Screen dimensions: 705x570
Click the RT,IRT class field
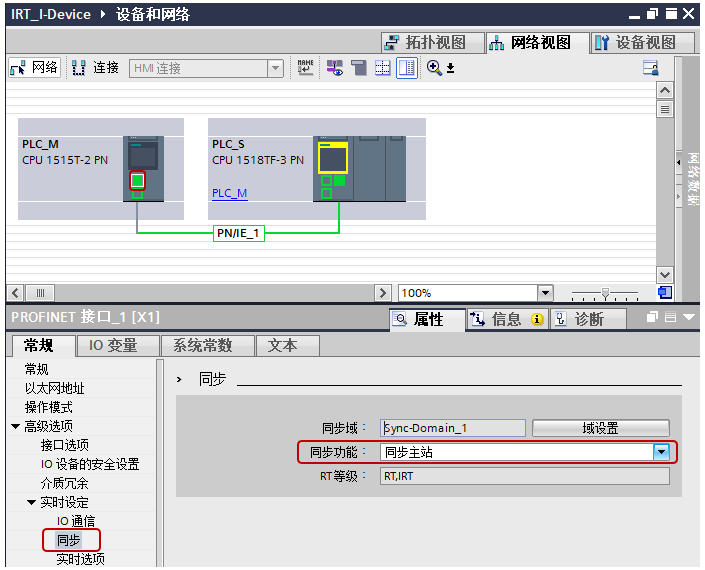point(525,476)
